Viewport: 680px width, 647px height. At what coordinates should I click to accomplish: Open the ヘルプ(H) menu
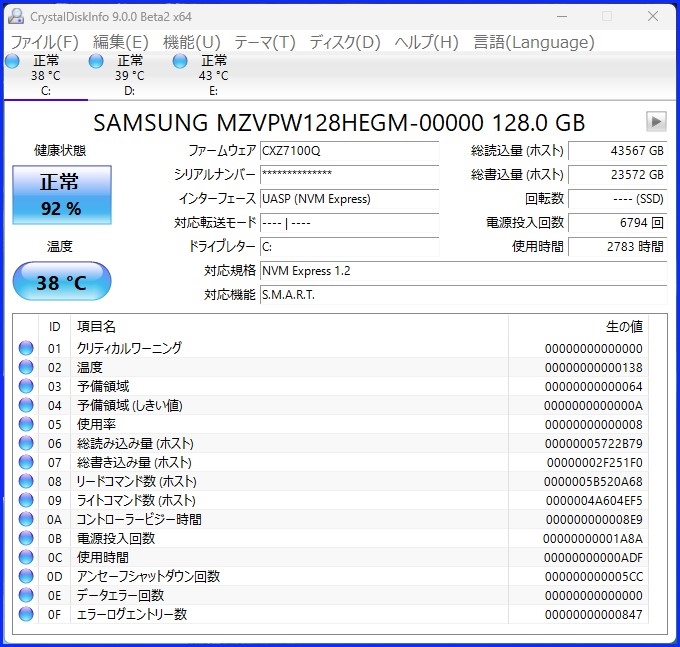[x=426, y=42]
